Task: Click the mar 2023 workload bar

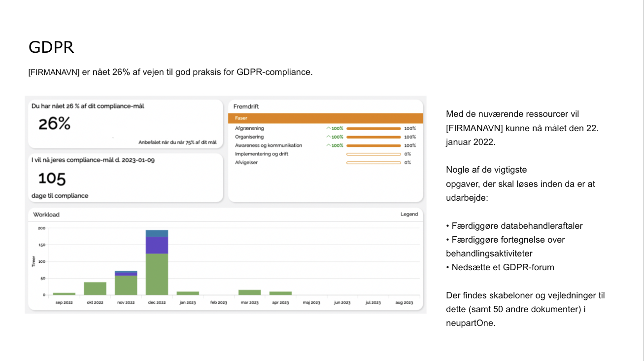Action: tap(249, 292)
